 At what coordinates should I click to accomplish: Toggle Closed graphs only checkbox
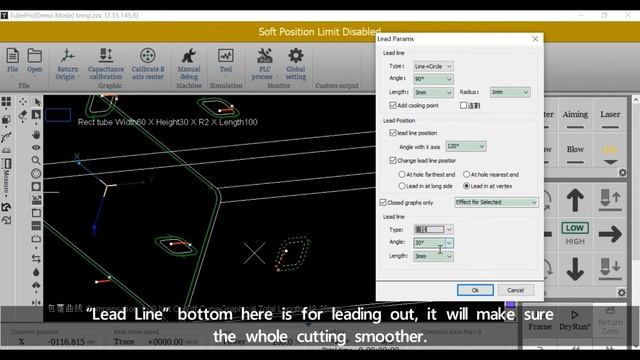[x=383, y=202]
